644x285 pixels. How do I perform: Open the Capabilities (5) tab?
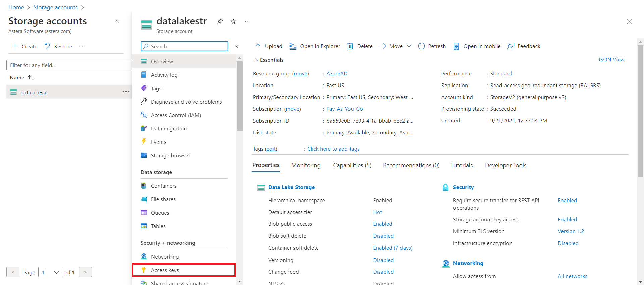click(x=352, y=165)
